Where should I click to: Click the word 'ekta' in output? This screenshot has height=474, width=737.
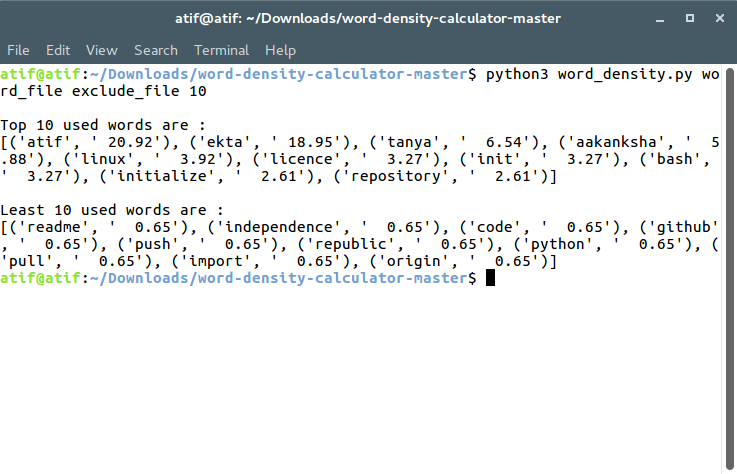(225, 142)
